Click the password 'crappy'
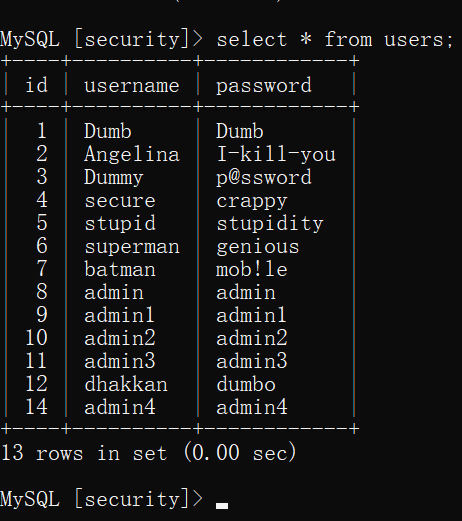The image size is (462, 521). (252, 202)
